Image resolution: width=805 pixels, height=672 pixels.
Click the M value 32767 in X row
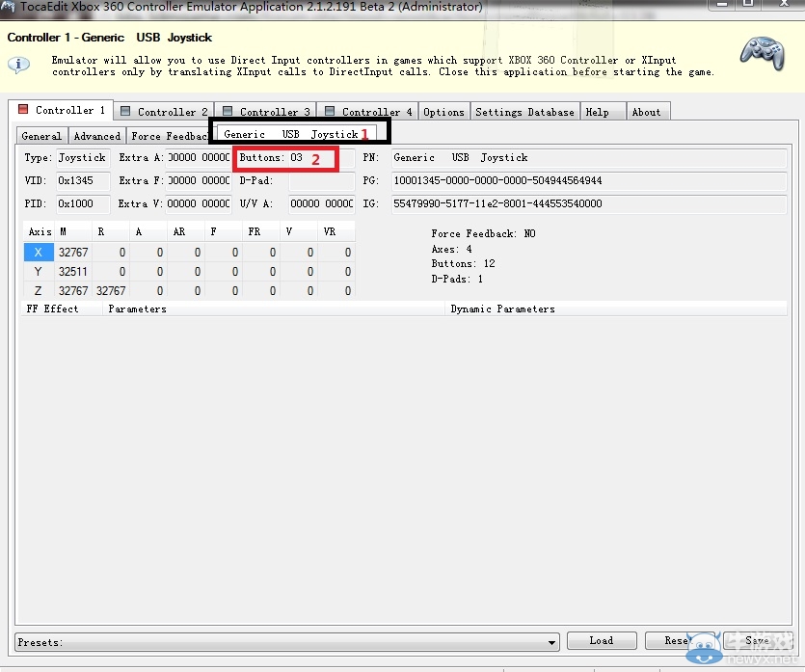[73, 252]
